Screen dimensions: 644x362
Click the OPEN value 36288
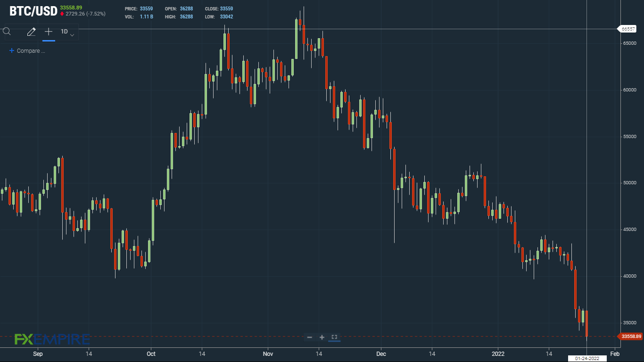[x=186, y=9]
